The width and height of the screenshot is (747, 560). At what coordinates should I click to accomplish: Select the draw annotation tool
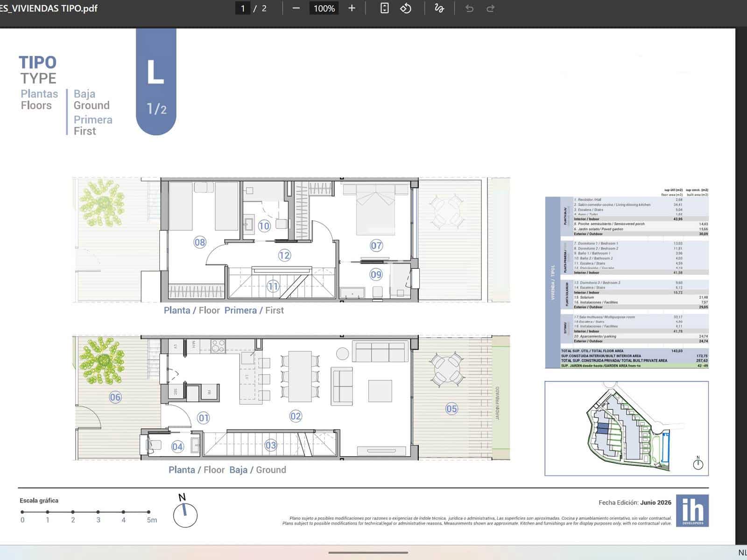[x=439, y=8]
